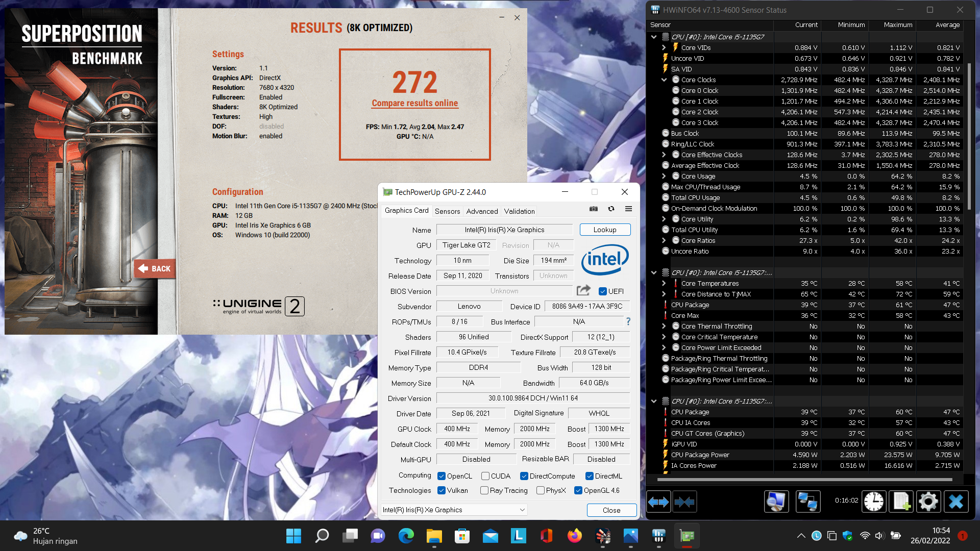Click GPU-Z taskbar icon
980x551 pixels.
coord(687,536)
